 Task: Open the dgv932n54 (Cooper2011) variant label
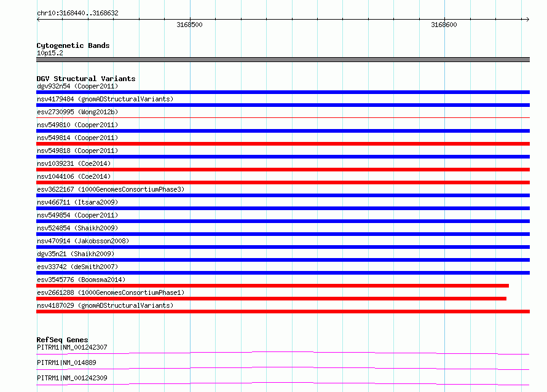[x=77, y=86]
